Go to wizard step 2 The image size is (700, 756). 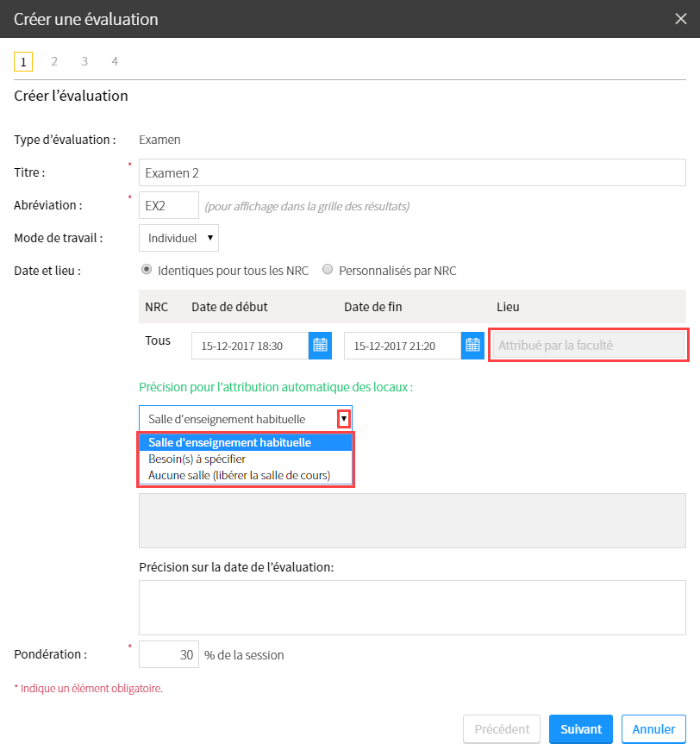54,61
